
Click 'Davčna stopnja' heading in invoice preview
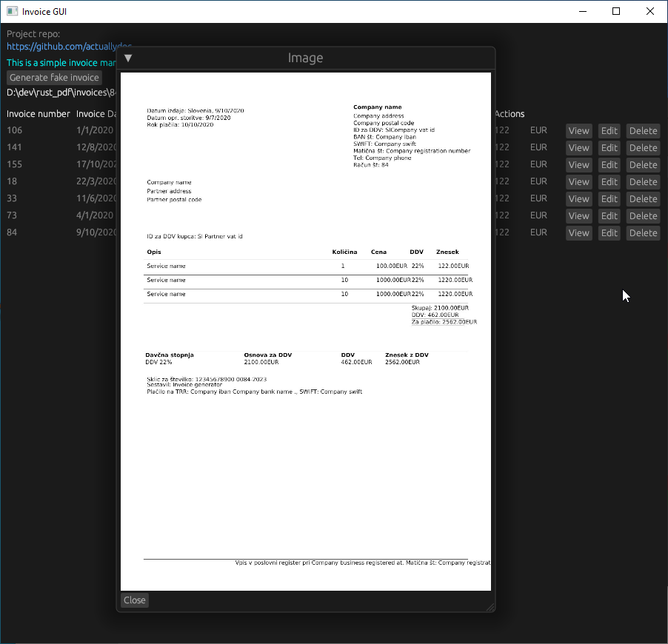coord(170,355)
